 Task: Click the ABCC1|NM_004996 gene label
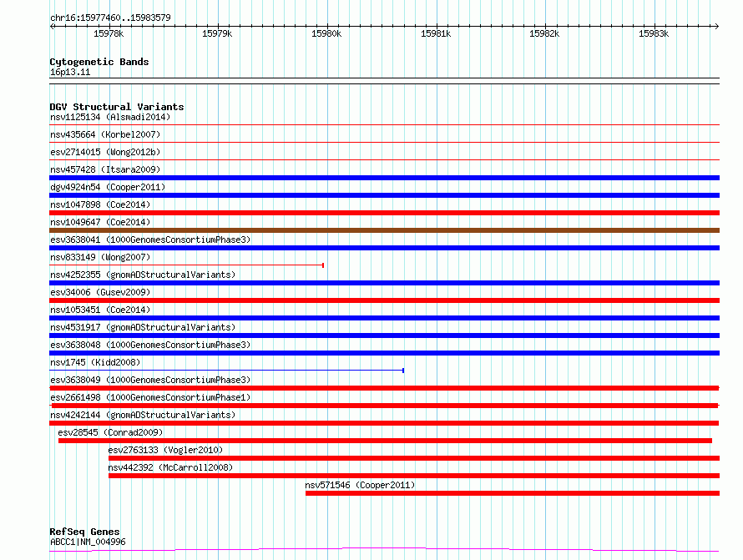[88, 542]
